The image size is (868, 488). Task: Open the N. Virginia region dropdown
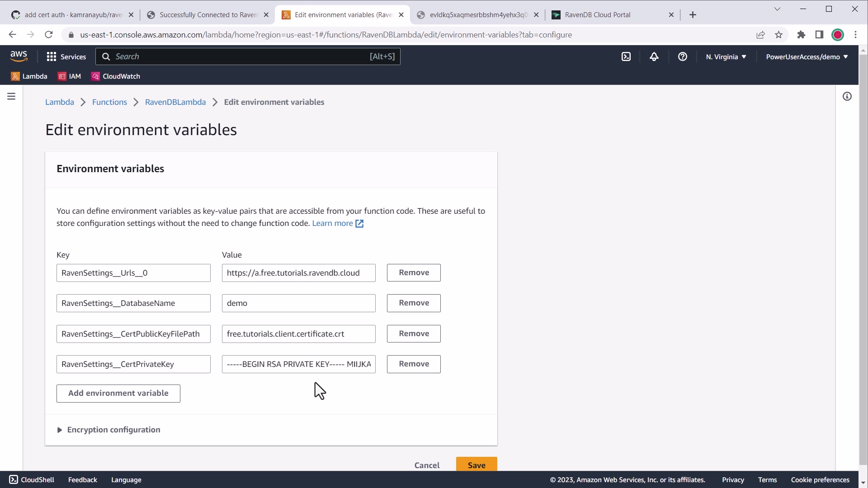tap(726, 57)
